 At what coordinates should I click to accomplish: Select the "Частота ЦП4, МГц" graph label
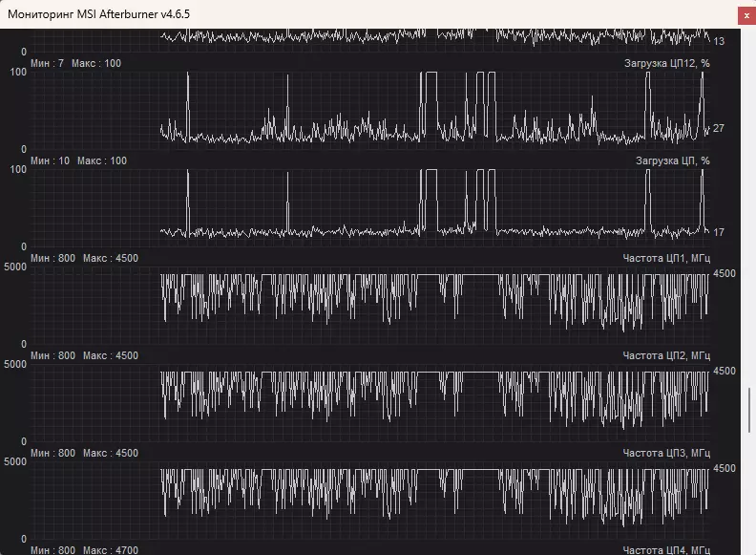coord(666,549)
